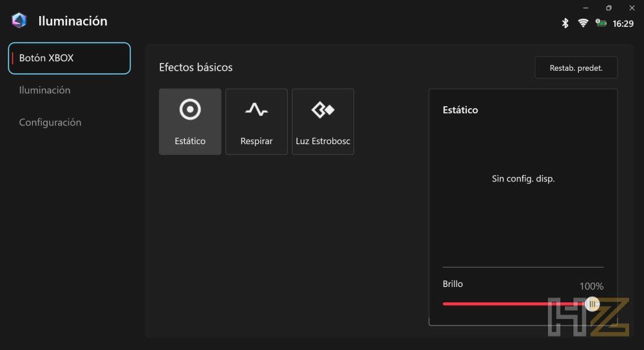
Task: Click the Bluetooth status icon
Action: click(x=565, y=23)
